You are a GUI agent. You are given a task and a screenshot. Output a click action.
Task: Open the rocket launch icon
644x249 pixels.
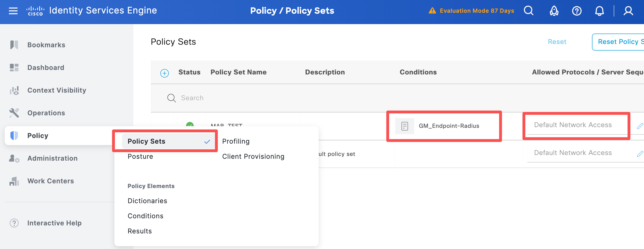click(554, 11)
